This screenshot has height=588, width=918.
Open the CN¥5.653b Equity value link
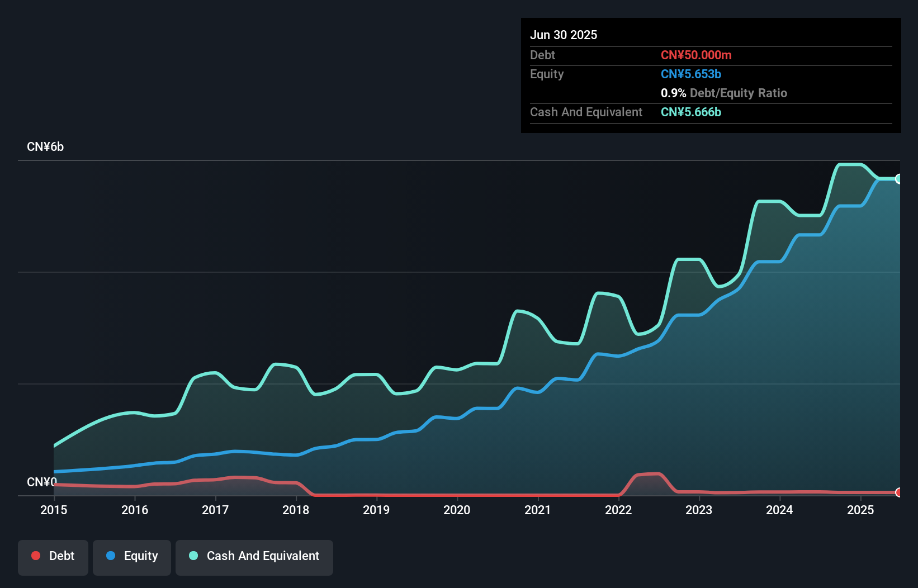[x=691, y=74]
